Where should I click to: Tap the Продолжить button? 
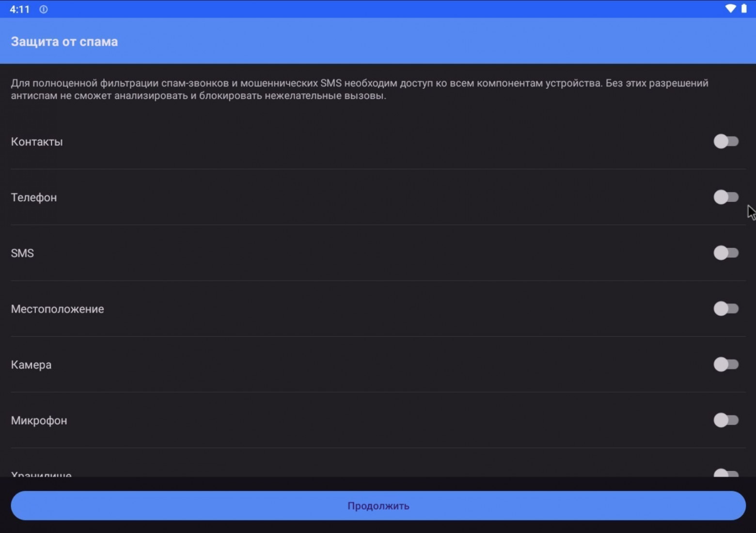[x=378, y=506]
